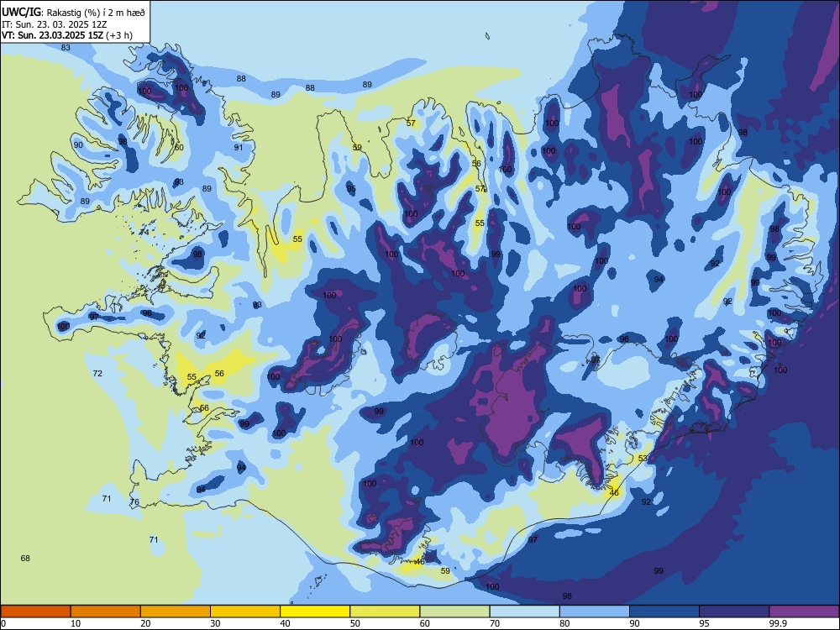Select the bright yellow 40–50 legend swatch
Screen dimensions: 840x630
tap(315, 612)
